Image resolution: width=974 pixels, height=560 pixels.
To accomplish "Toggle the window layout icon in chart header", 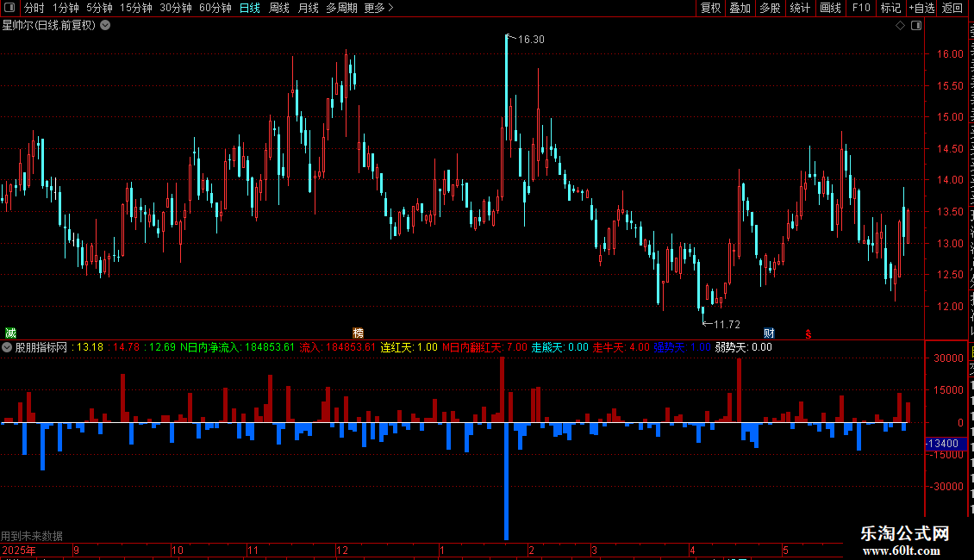I will tap(916, 26).
